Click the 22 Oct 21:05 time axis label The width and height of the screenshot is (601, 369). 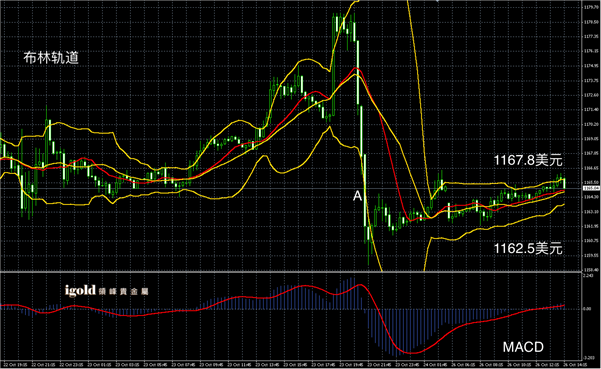42,365
